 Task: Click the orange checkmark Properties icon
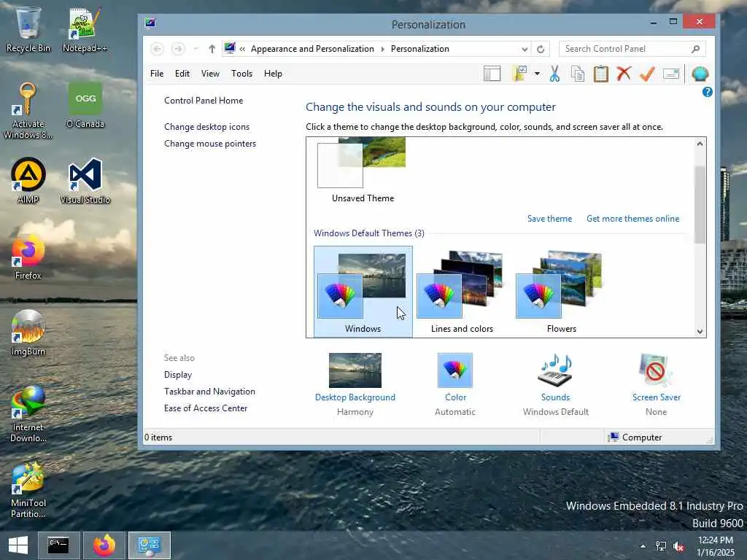(x=647, y=74)
